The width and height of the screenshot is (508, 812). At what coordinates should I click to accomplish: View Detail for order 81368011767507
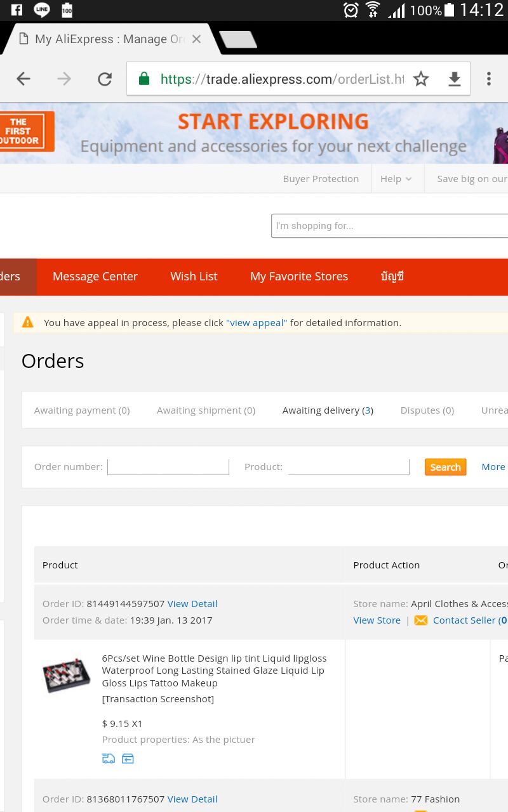[192, 799]
